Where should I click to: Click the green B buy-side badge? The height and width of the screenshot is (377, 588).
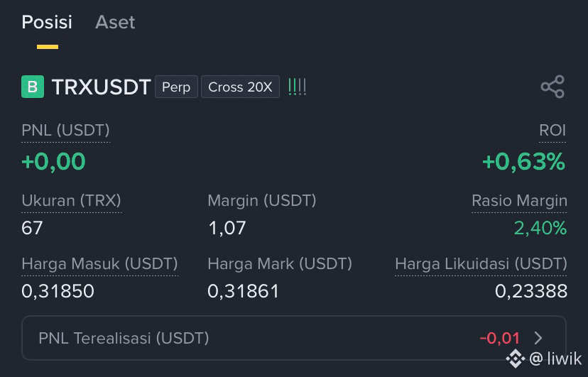pos(33,87)
